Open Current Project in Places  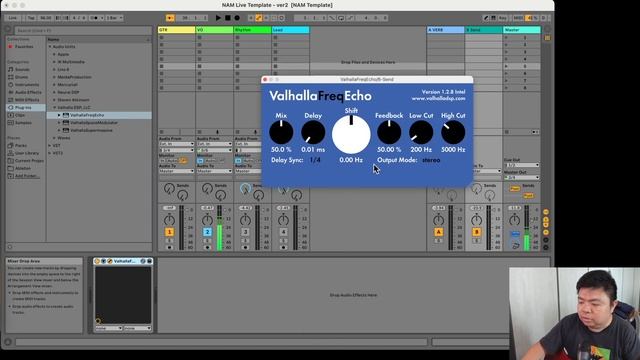(29, 160)
